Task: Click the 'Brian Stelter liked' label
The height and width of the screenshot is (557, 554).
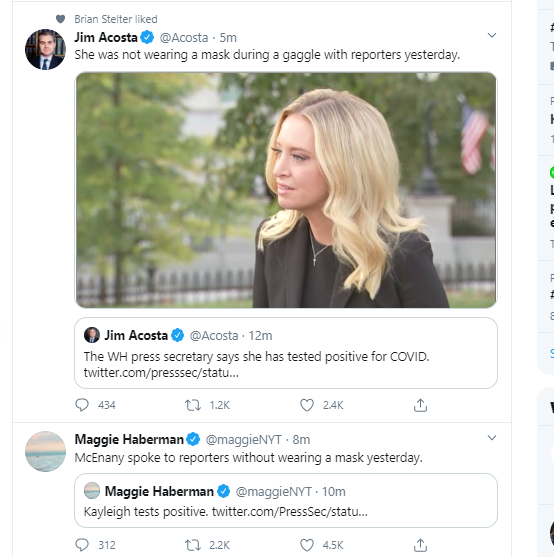Action: coord(116,19)
